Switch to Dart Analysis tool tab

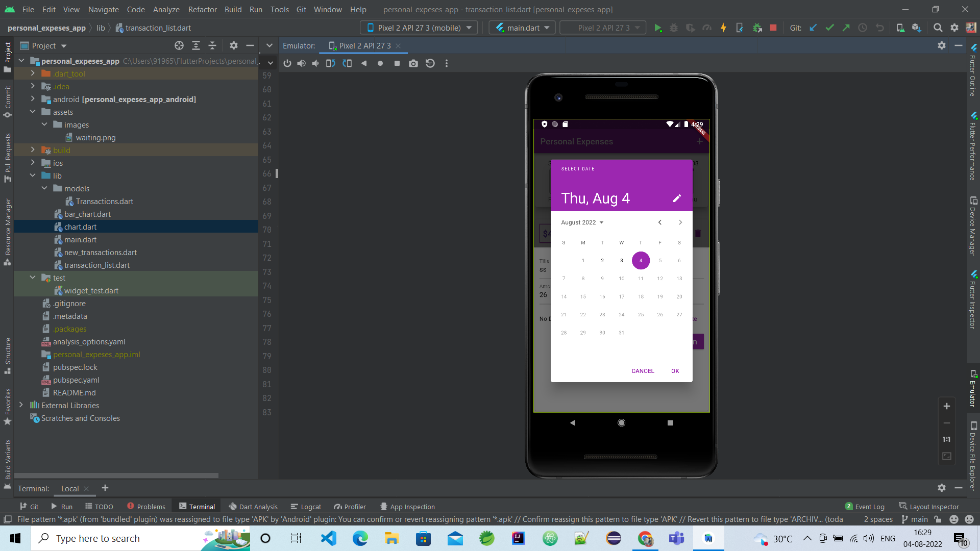[x=253, y=507]
